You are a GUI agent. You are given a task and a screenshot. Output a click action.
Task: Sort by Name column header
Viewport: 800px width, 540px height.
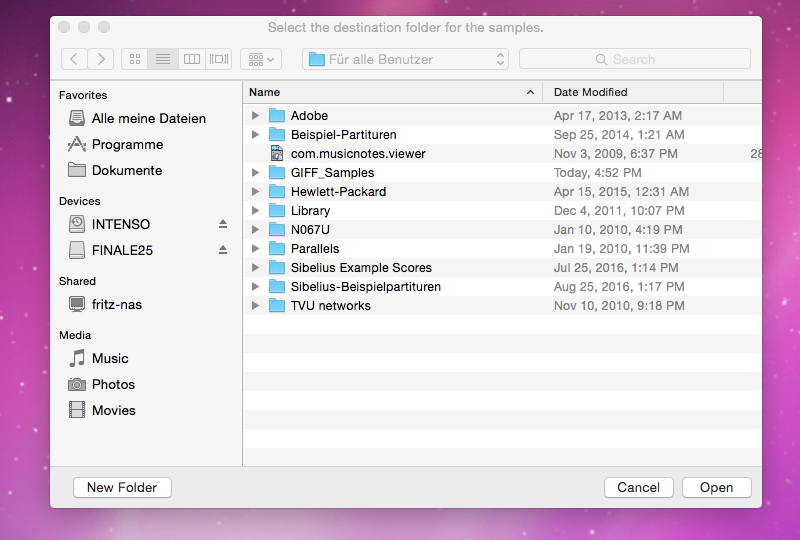(390, 92)
